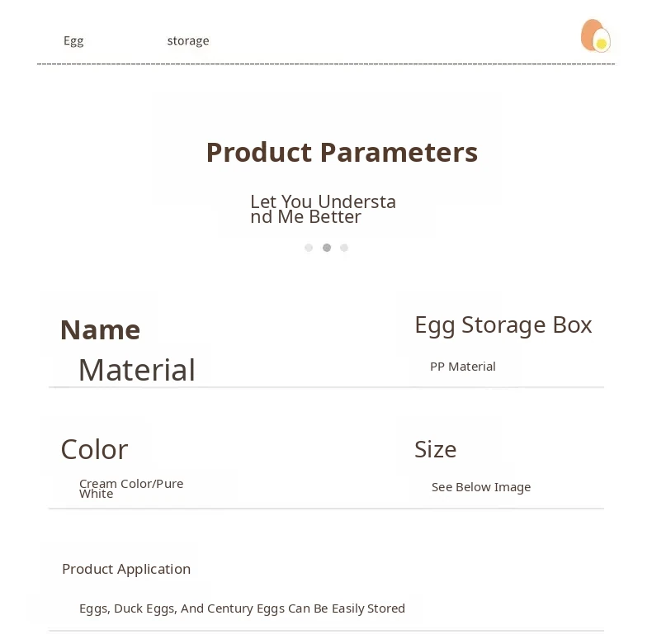The height and width of the screenshot is (644, 652).
Task: Click the Color label
Action: pos(94,449)
